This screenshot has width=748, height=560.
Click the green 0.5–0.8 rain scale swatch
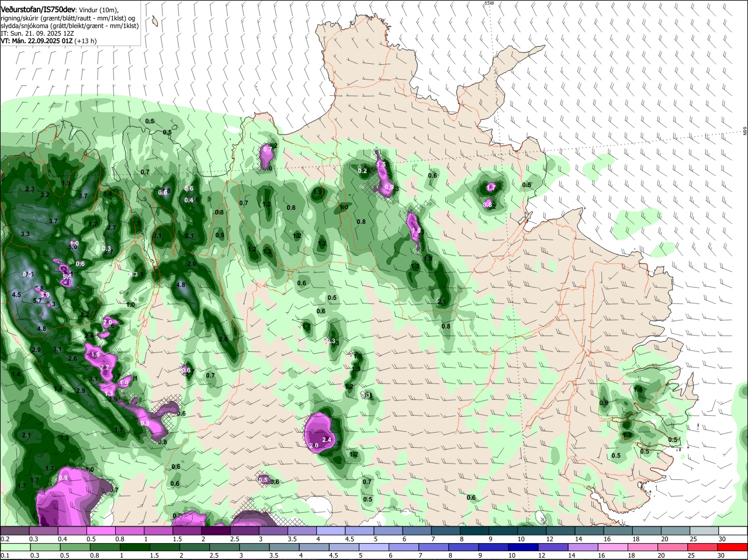[x=76, y=547]
